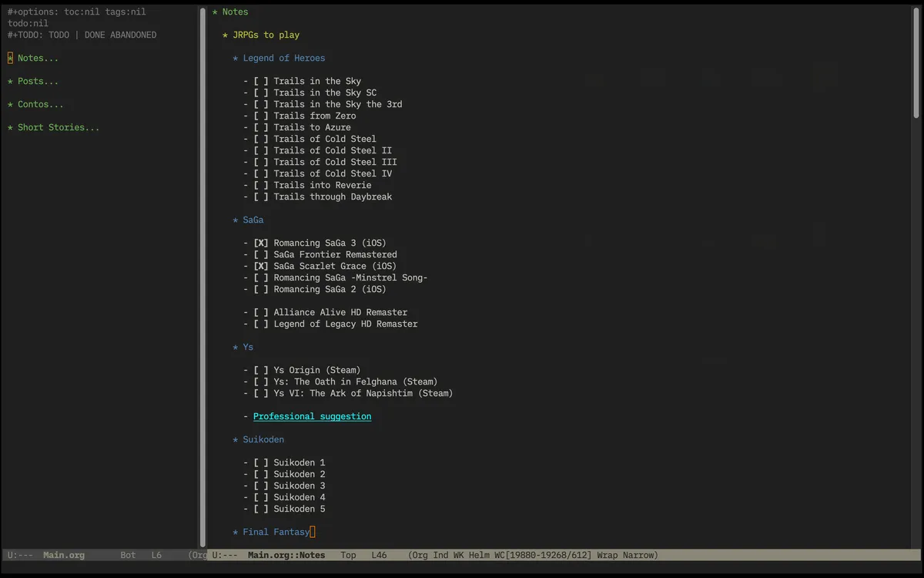Click the Bot position indicator in left mode line

tap(128, 555)
